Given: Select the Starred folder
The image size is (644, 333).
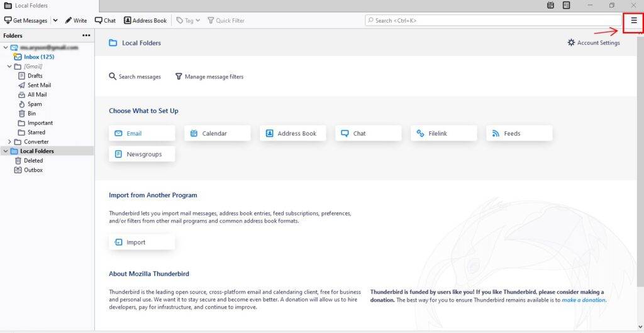Looking at the screenshot, I should (36, 133).
